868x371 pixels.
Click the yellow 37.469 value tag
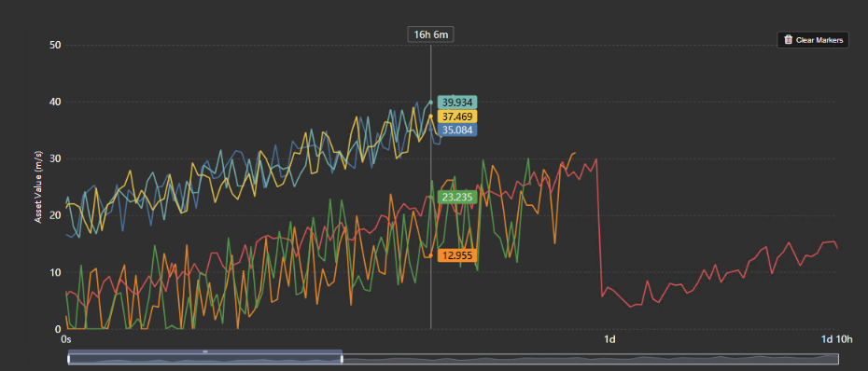(x=456, y=117)
